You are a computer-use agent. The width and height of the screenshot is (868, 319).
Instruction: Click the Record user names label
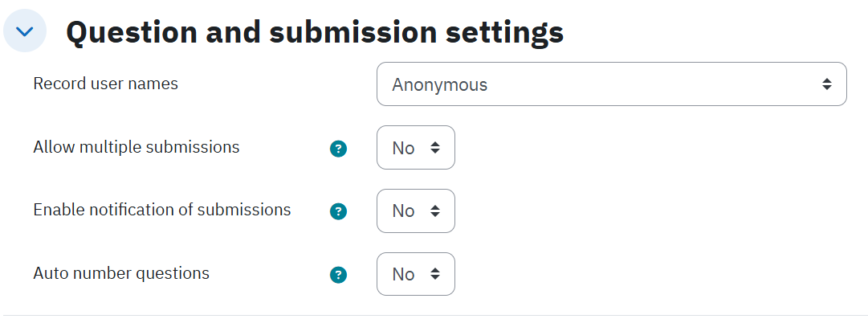coord(106,84)
